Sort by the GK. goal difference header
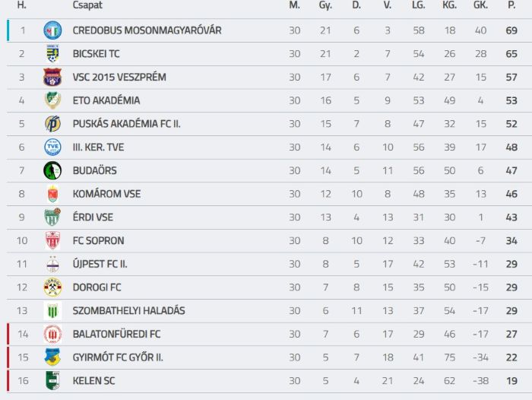Screen dimensions: 532x400 pyautogui.click(x=480, y=5)
